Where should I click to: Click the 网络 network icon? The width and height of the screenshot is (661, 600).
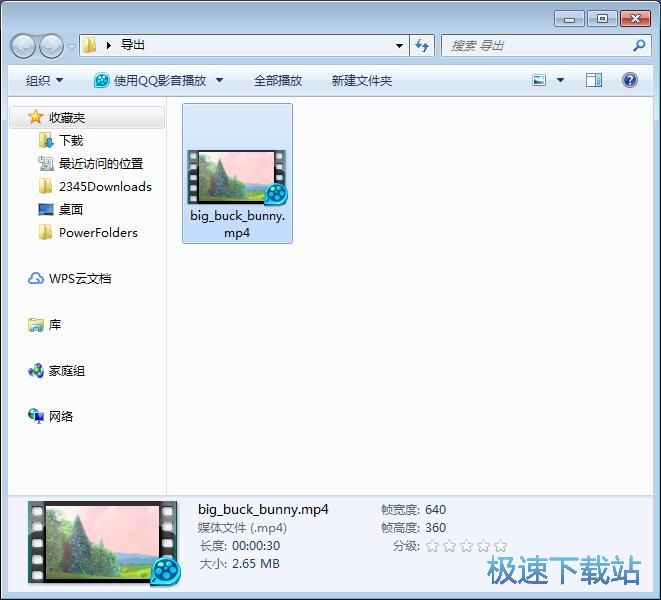(x=36, y=416)
